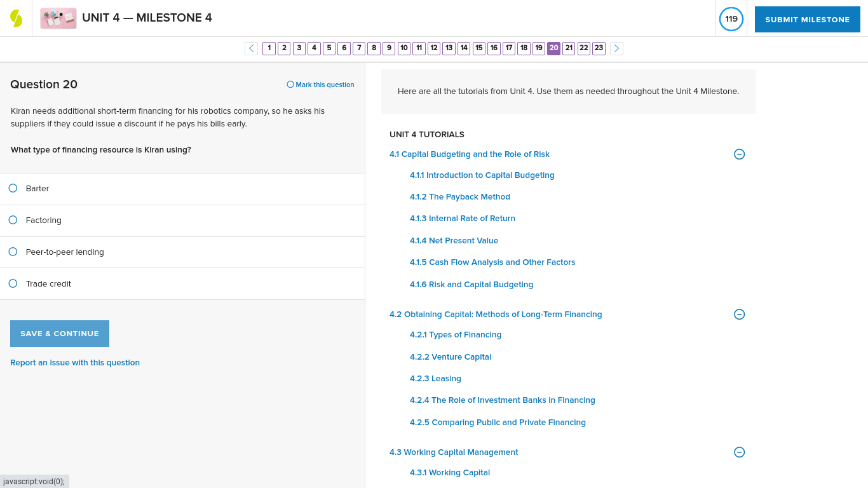Click the 119 score circle indicator
This screenshot has height=488, width=868.
(x=731, y=19)
